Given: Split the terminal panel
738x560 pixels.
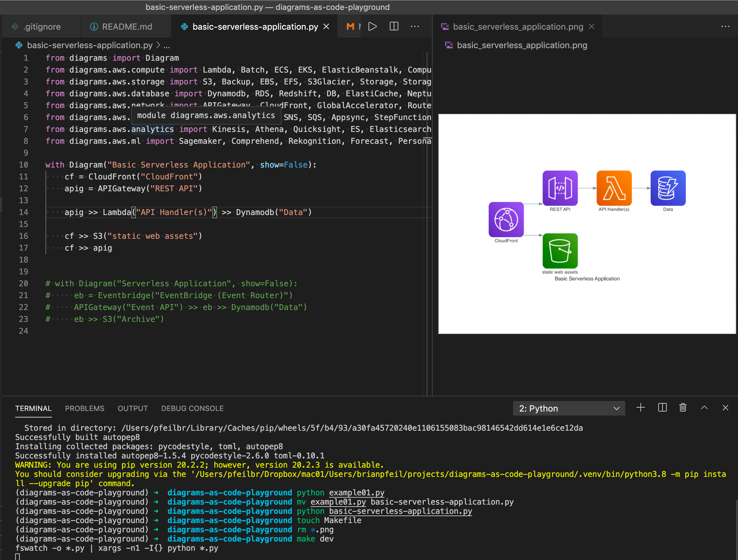Looking at the screenshot, I should 662,408.
